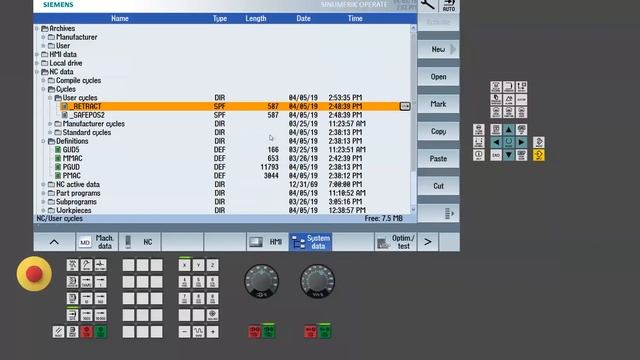The image size is (640, 360).
Task: Click the red spindle stop key
Action: pyautogui.click(x=255, y=331)
